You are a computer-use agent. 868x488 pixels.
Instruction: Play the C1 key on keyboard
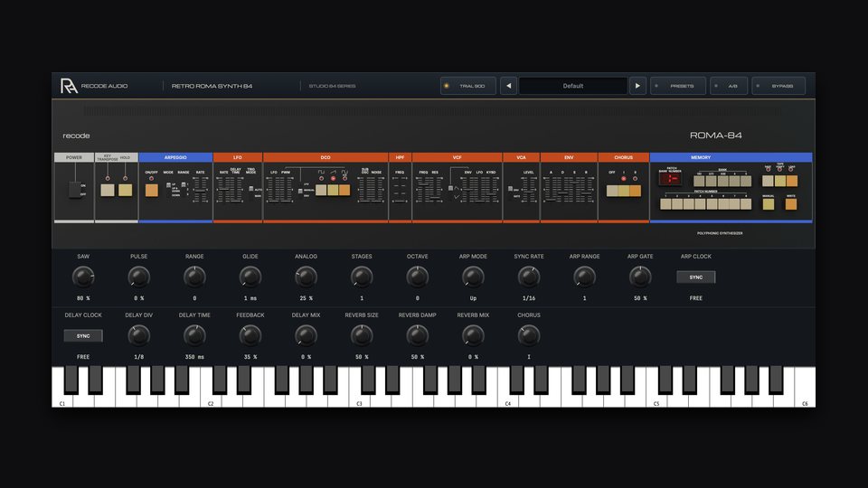point(62,399)
